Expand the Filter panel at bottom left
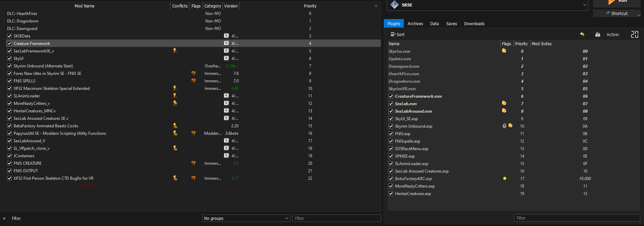The image size is (644, 226). [4, 219]
